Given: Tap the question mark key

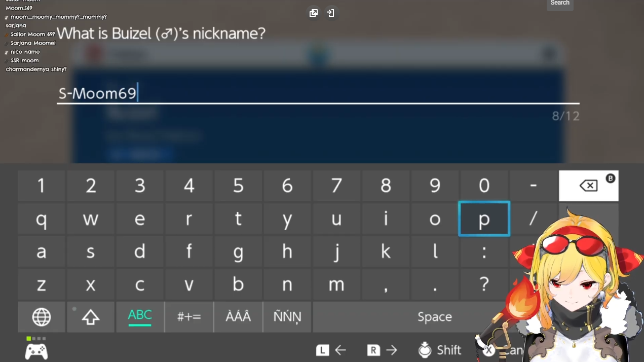Looking at the screenshot, I should [x=484, y=284].
